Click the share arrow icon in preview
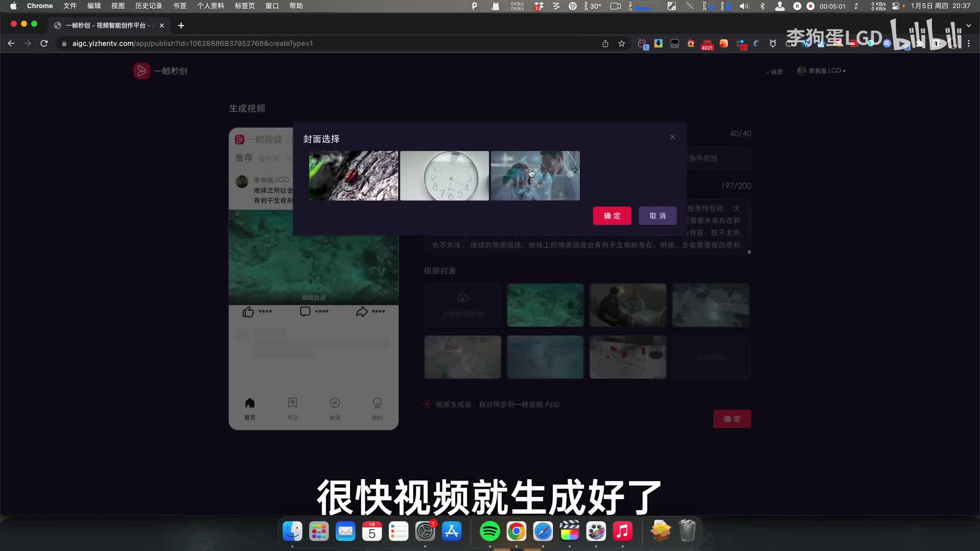 [362, 312]
